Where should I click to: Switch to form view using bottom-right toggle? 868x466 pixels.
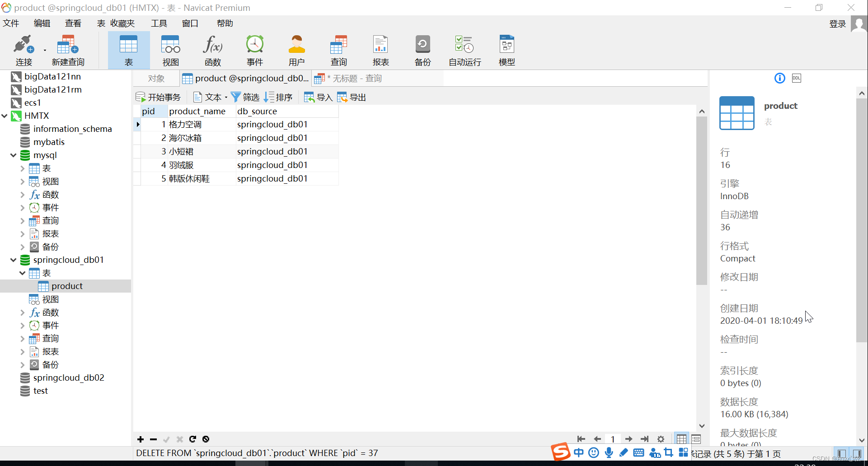[x=696, y=438]
